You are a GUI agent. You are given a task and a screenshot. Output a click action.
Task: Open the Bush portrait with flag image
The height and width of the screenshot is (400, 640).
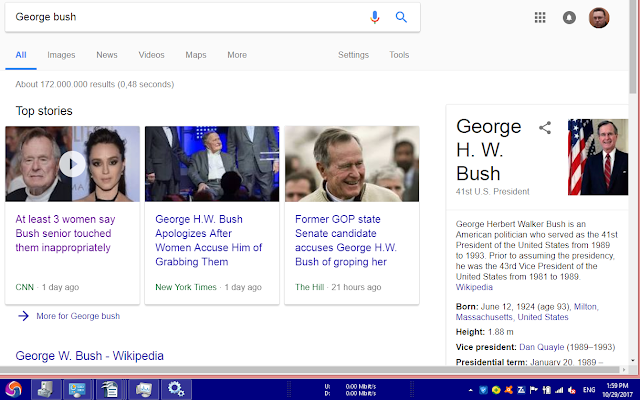pyautogui.click(x=598, y=157)
